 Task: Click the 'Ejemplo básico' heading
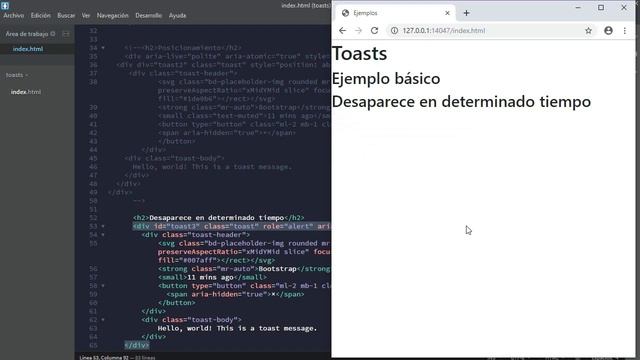pos(386,78)
